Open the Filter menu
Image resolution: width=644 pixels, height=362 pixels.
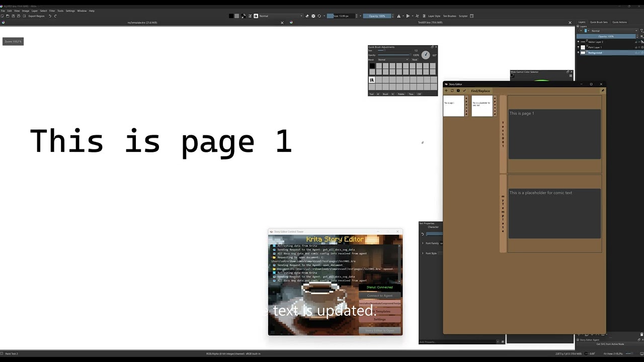52,10
